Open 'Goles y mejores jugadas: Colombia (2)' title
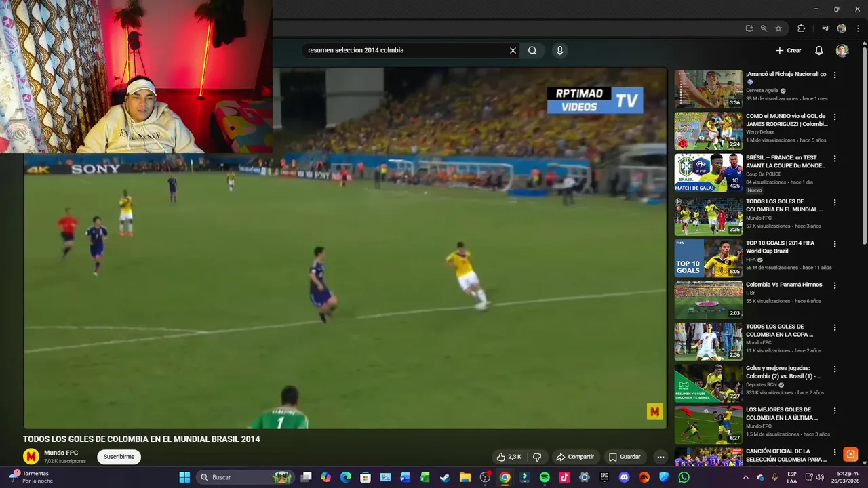 tap(784, 372)
